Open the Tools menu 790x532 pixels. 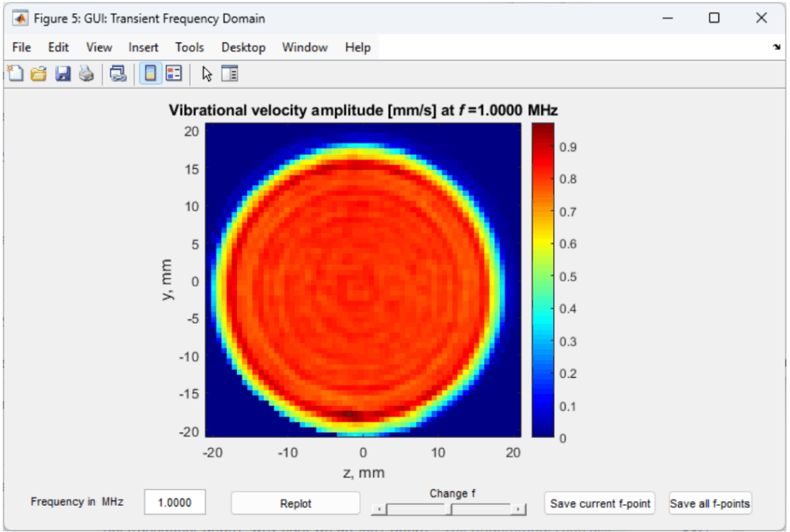click(x=189, y=48)
